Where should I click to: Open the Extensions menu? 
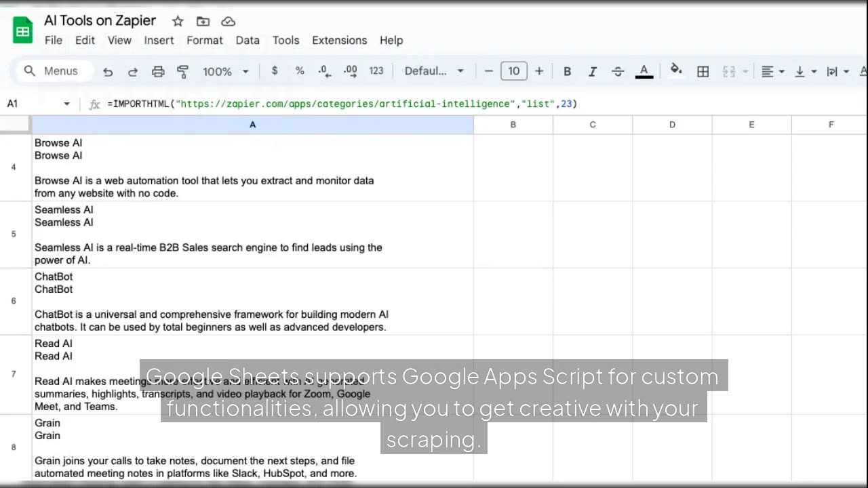point(339,40)
